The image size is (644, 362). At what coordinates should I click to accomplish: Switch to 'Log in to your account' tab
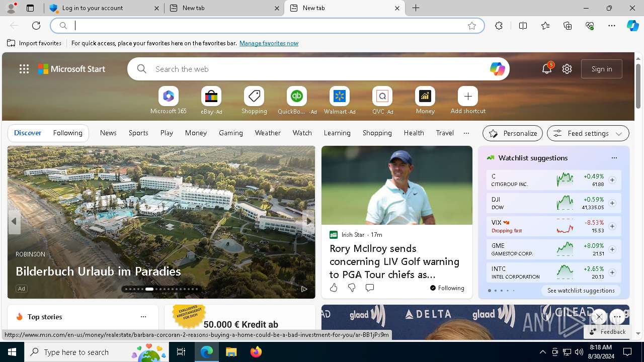tap(104, 8)
